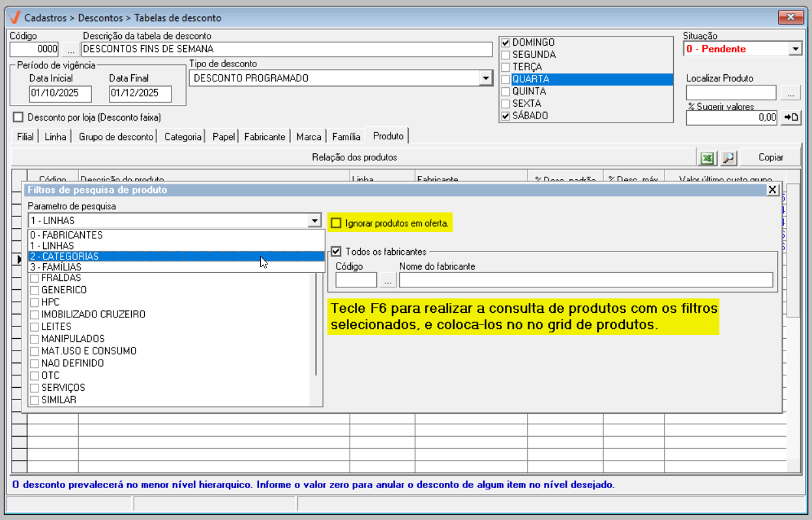Check the GENERICO line item

(34, 290)
